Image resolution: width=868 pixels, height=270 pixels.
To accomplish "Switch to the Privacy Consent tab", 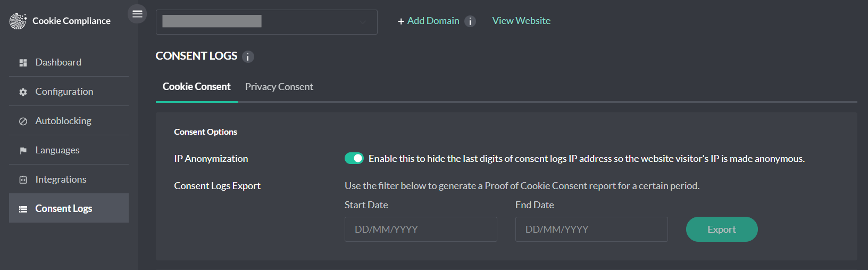I will [279, 87].
